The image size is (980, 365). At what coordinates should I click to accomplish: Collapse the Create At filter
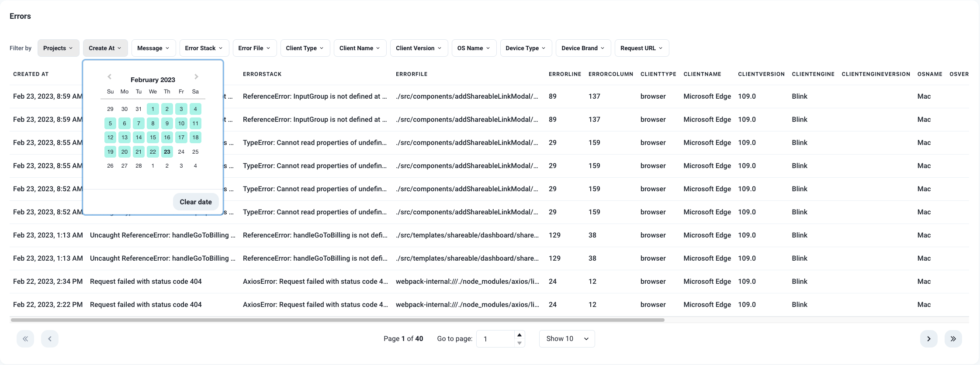click(x=105, y=48)
